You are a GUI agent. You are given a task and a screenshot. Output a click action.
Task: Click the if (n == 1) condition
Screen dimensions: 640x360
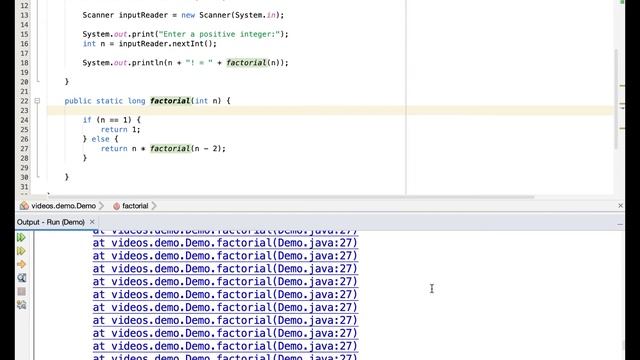111,120
